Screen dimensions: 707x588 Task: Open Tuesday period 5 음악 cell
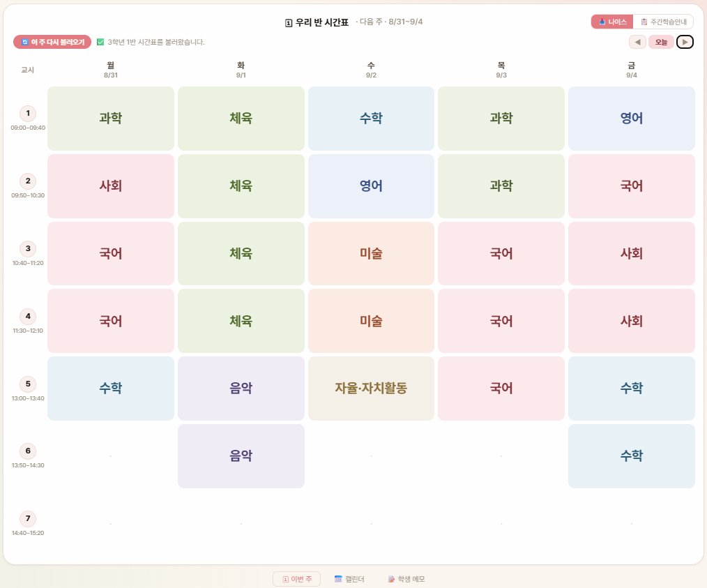coord(241,389)
